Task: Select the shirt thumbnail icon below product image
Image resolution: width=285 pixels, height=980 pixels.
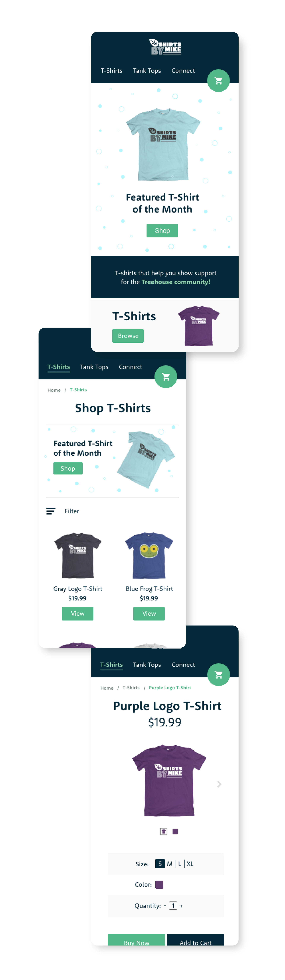Action: pyautogui.click(x=164, y=831)
